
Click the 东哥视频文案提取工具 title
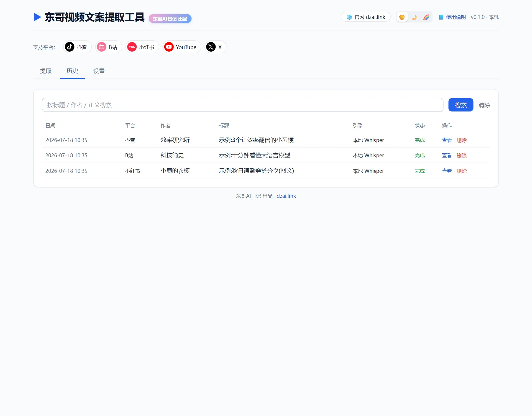tap(94, 17)
